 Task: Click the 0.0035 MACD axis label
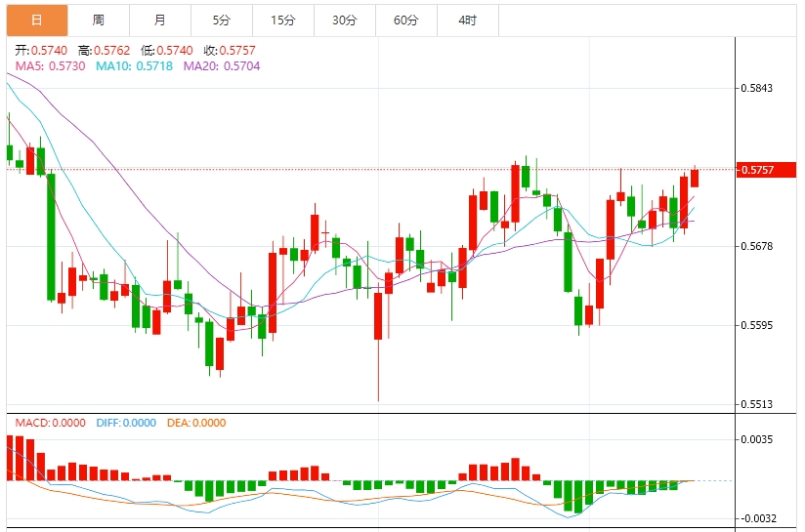tap(757, 439)
